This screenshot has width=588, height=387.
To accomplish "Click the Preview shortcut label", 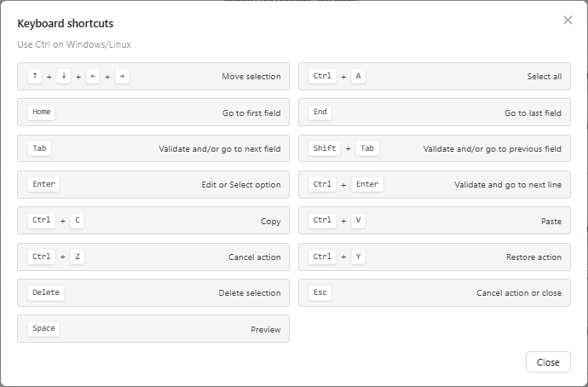I will pos(265,329).
